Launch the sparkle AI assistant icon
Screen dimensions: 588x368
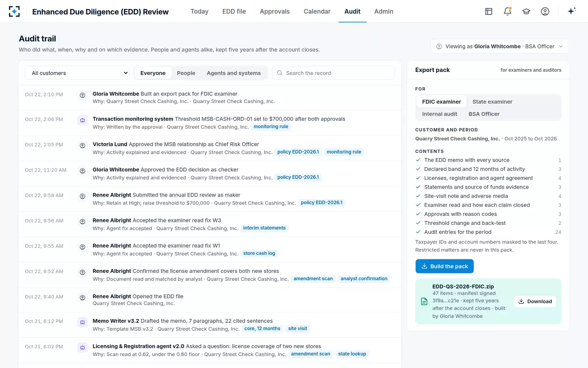tap(572, 11)
